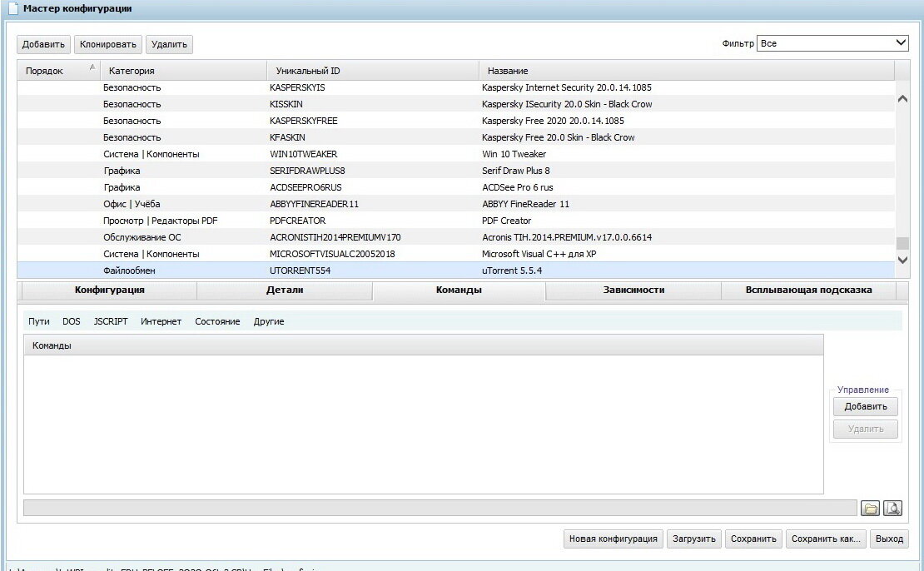
Task: Switch to the Детали tab
Action: [x=285, y=290]
